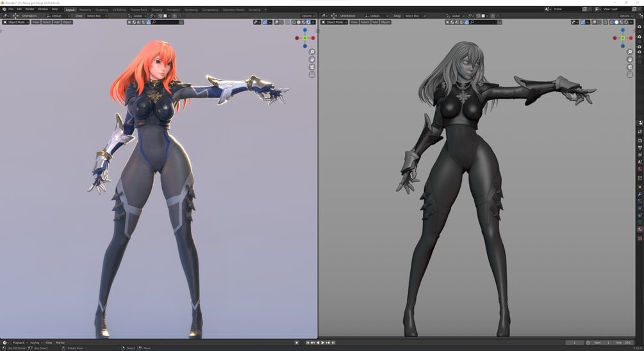644x351 pixels.
Task: Open Add menu in left viewport header
Action: tap(56, 22)
